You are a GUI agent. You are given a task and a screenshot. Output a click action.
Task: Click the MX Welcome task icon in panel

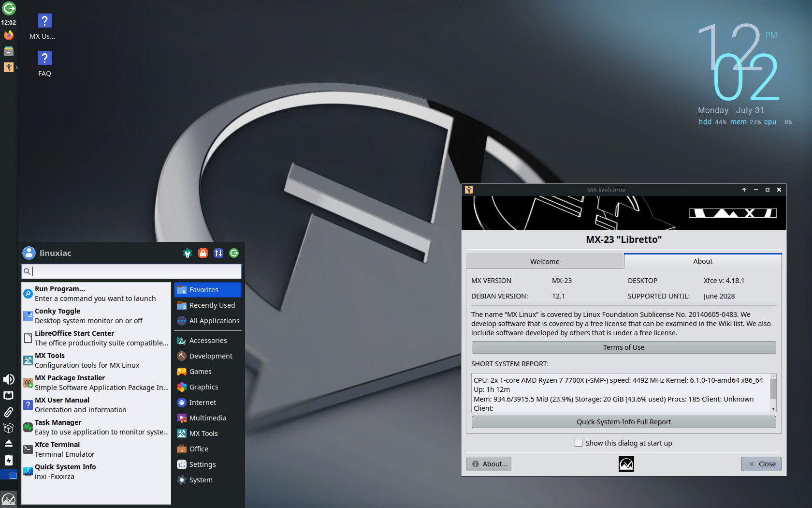[x=9, y=67]
